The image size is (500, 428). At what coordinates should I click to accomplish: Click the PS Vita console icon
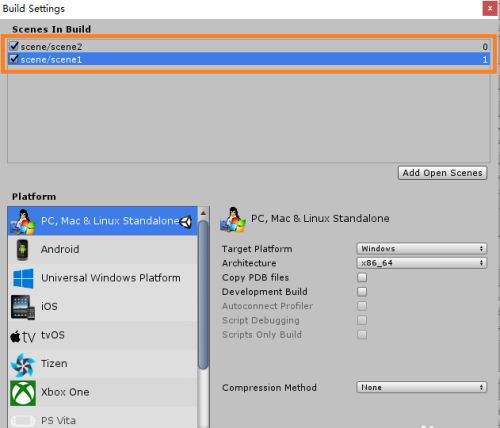pyautogui.click(x=23, y=421)
